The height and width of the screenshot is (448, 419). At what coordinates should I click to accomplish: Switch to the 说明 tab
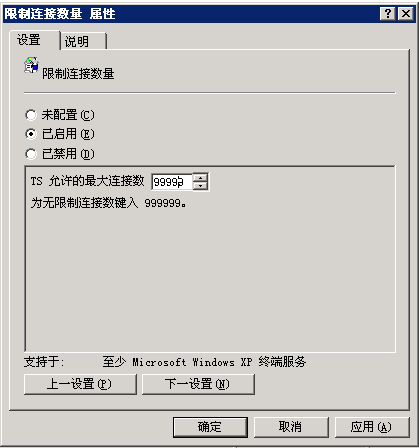coord(83,41)
